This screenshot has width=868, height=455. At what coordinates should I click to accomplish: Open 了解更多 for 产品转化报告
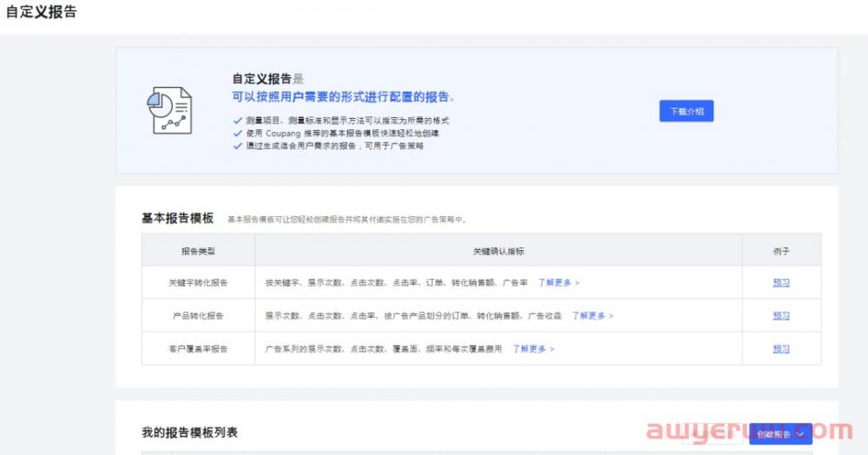(592, 316)
